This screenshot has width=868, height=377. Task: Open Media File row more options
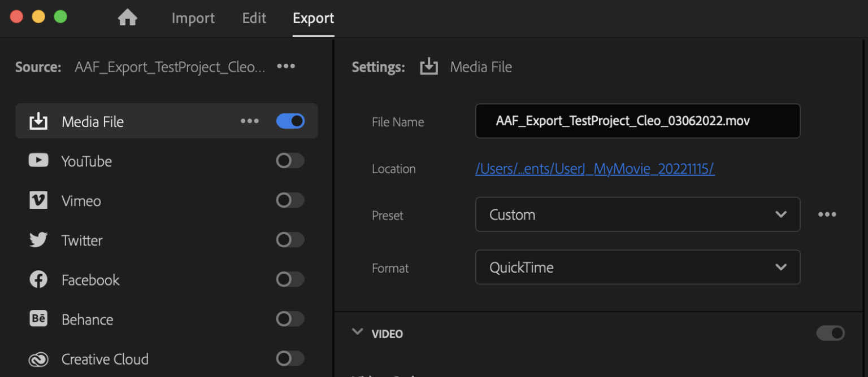pyautogui.click(x=250, y=121)
